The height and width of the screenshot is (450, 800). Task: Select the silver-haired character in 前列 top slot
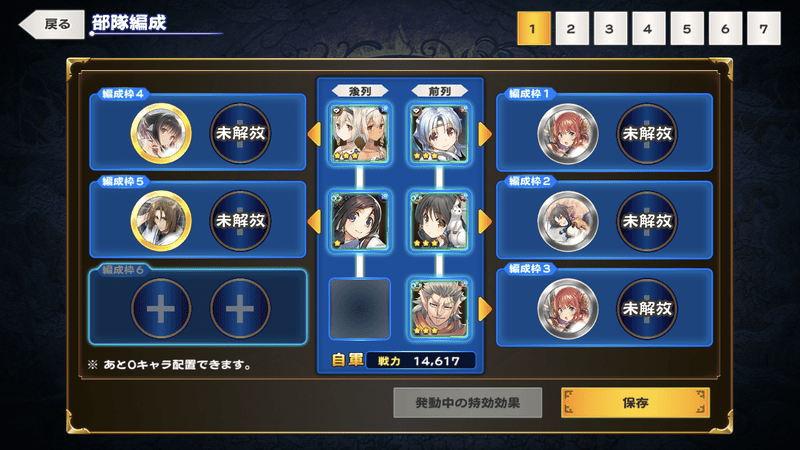pos(439,134)
